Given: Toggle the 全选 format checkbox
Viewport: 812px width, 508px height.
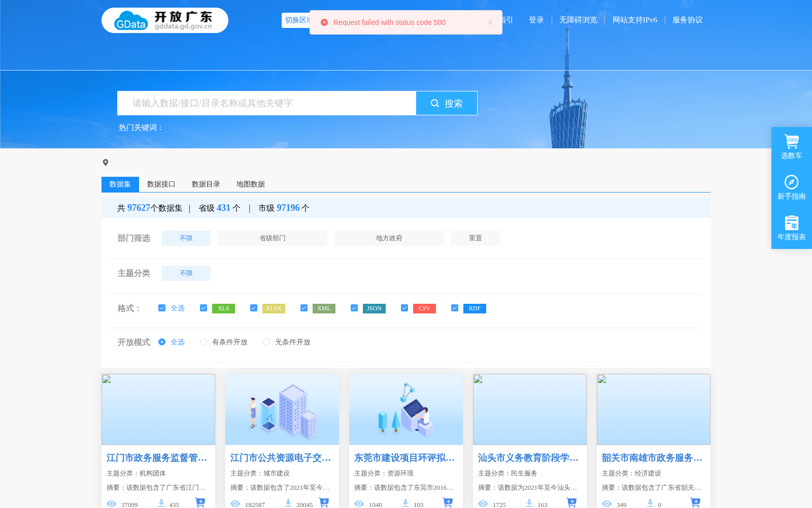Looking at the screenshot, I should (162, 308).
